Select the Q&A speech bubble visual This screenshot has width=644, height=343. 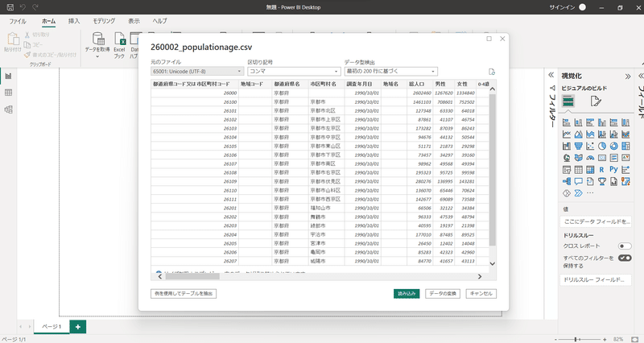pos(578,181)
